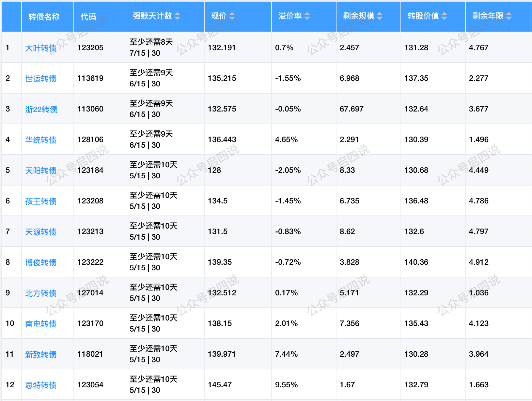The height and width of the screenshot is (401, 532).
Task: Click sort arrows next to 现价 header
Action: coord(232,16)
